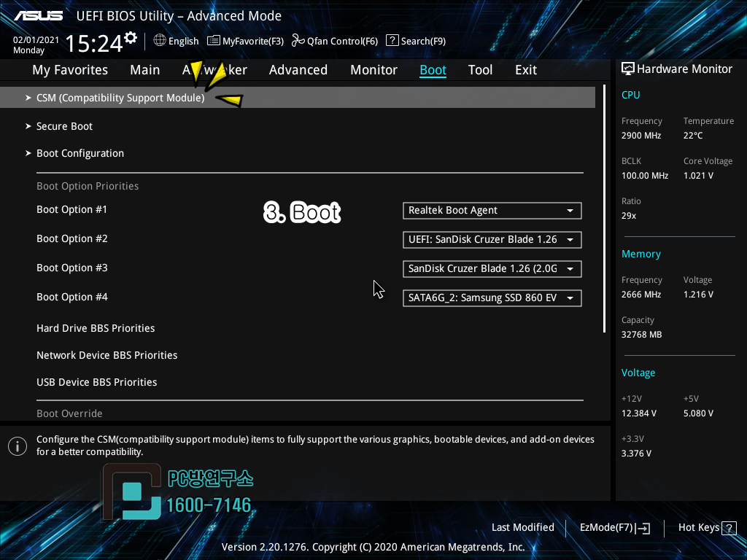Expand the Boot Configuration submenu

[x=80, y=153]
